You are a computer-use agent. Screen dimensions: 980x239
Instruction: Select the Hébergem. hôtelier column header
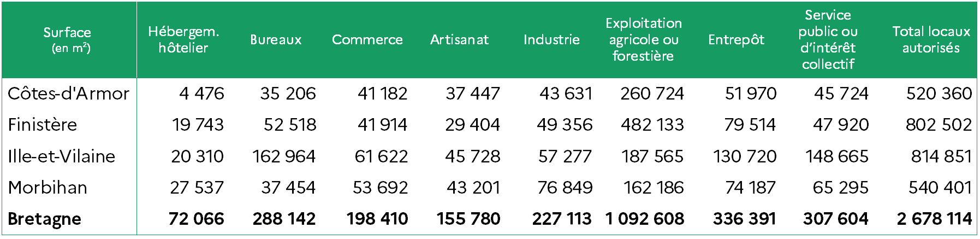(183, 40)
